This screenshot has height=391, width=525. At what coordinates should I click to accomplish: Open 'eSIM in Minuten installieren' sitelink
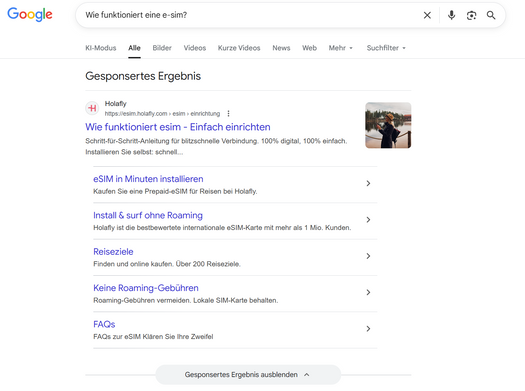(148, 179)
